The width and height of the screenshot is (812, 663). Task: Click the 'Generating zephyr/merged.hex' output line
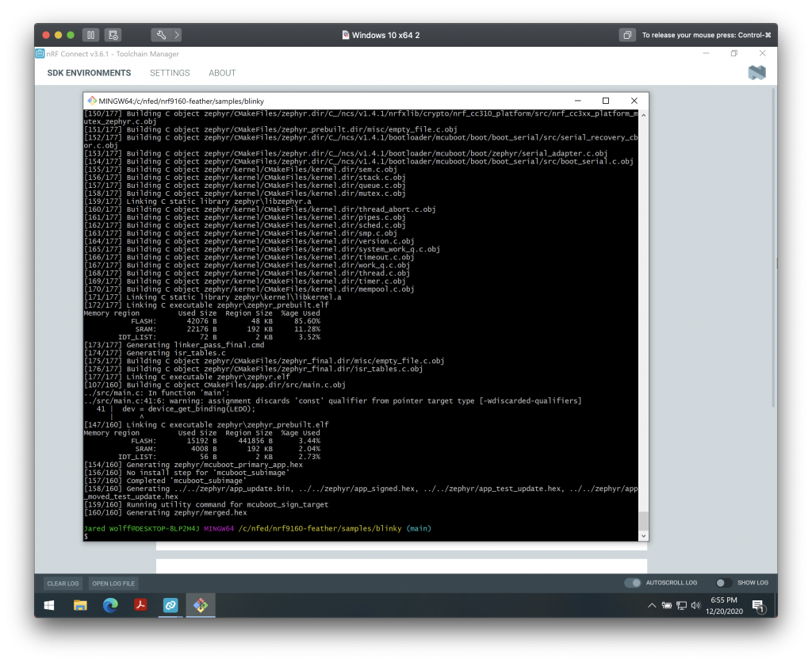165,513
